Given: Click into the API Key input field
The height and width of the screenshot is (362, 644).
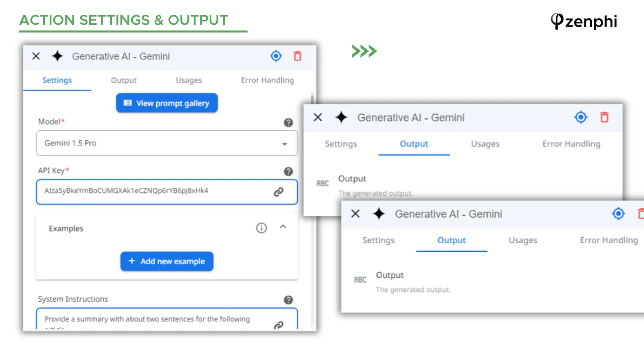Looking at the screenshot, I should (167, 192).
